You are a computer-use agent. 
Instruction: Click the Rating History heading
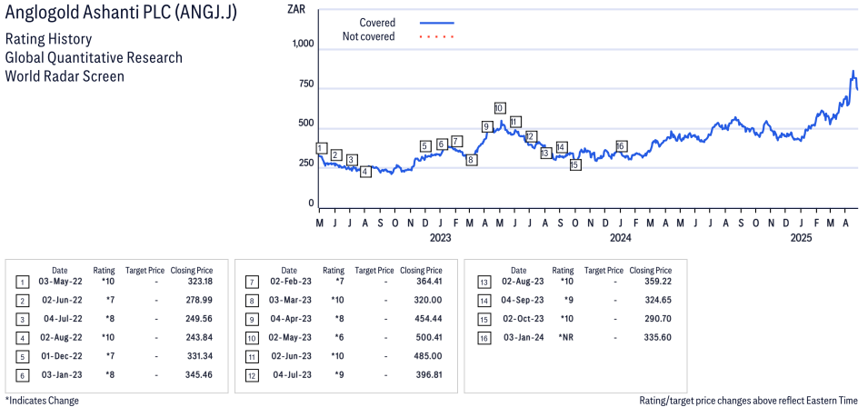tap(48, 40)
